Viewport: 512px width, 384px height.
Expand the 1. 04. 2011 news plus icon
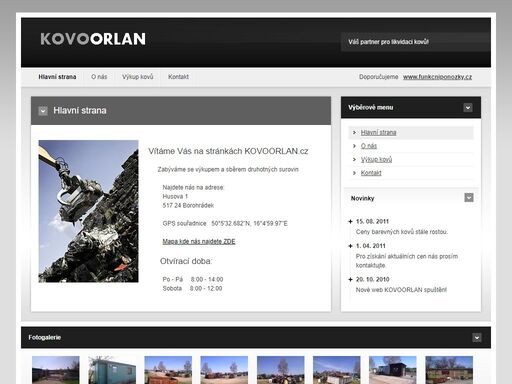click(350, 246)
